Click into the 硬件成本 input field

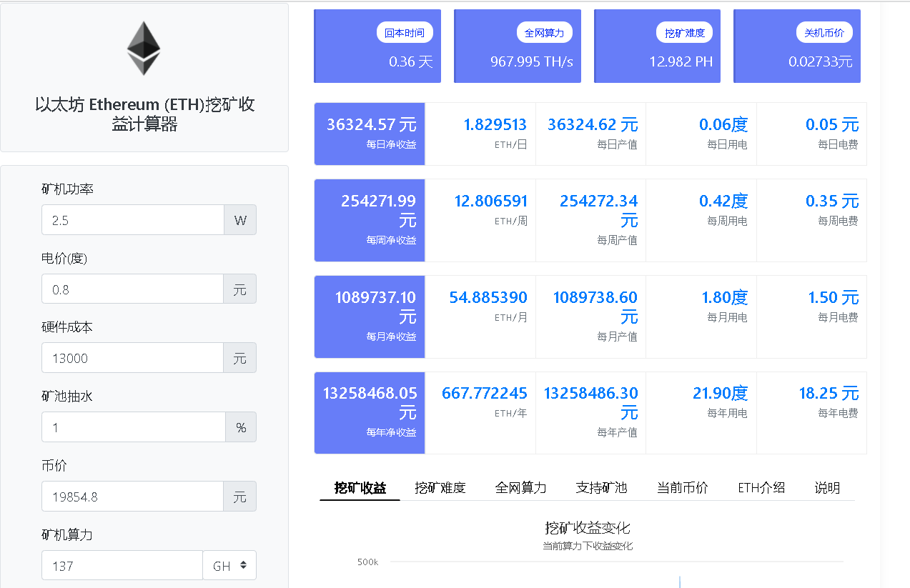[132, 357]
